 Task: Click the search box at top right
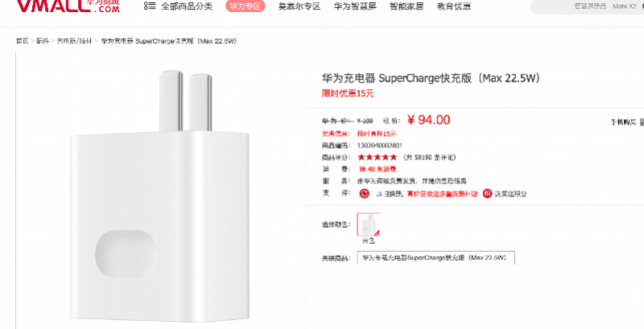click(588, 6)
